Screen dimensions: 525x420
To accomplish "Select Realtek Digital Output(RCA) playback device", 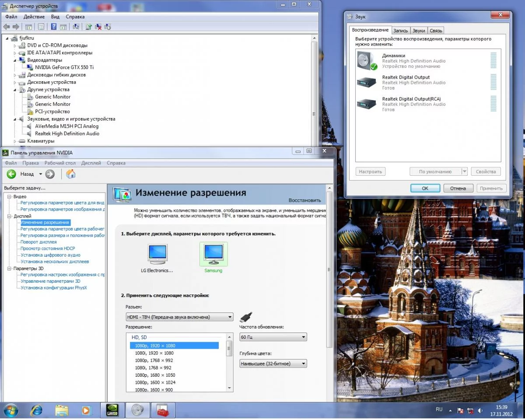I will (411, 104).
